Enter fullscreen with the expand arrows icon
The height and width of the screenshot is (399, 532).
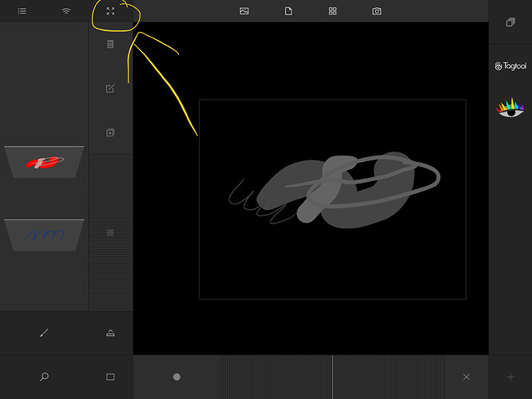[x=110, y=11]
